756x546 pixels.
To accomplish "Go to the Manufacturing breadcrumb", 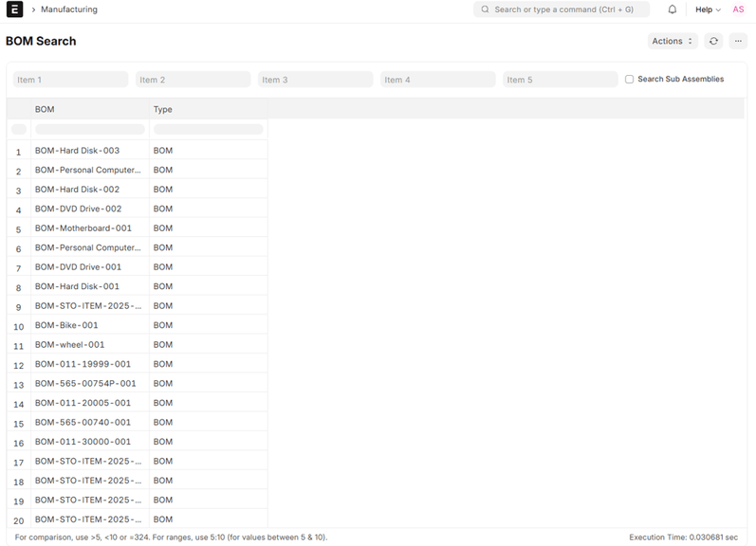I will click(69, 9).
